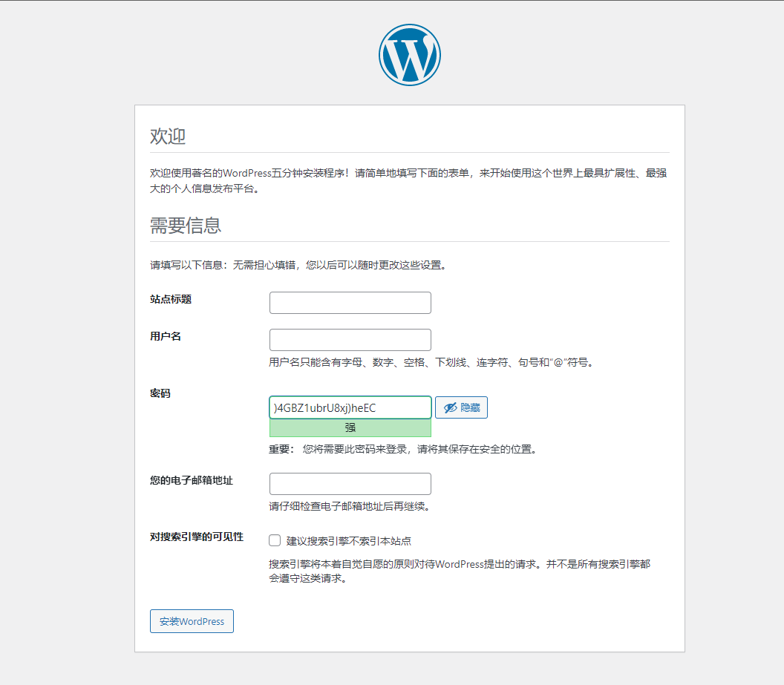Click the 站点标题 label
The width and height of the screenshot is (784, 685).
[171, 299]
